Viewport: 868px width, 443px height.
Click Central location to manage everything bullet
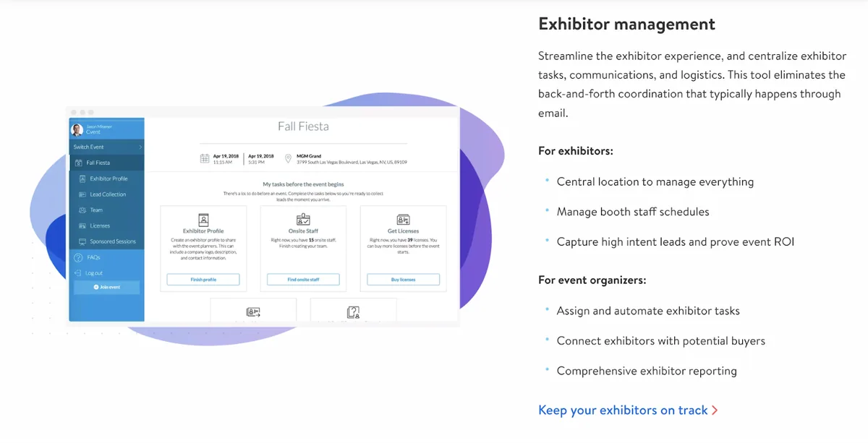(x=655, y=182)
